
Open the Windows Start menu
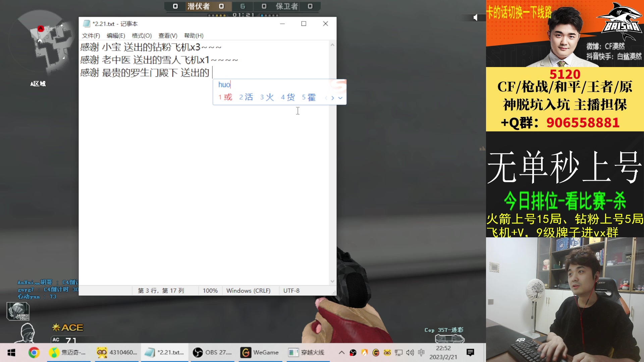(x=11, y=353)
